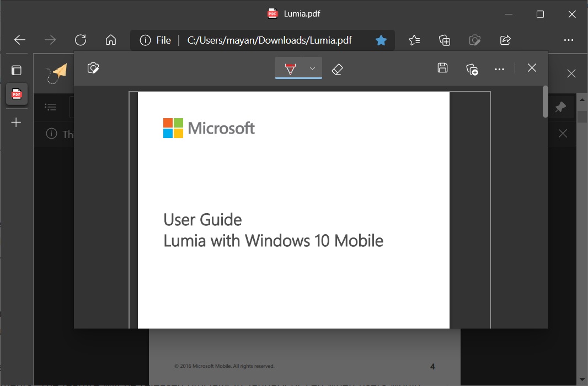
Task: Add capture to Collections
Action: pos(472,69)
